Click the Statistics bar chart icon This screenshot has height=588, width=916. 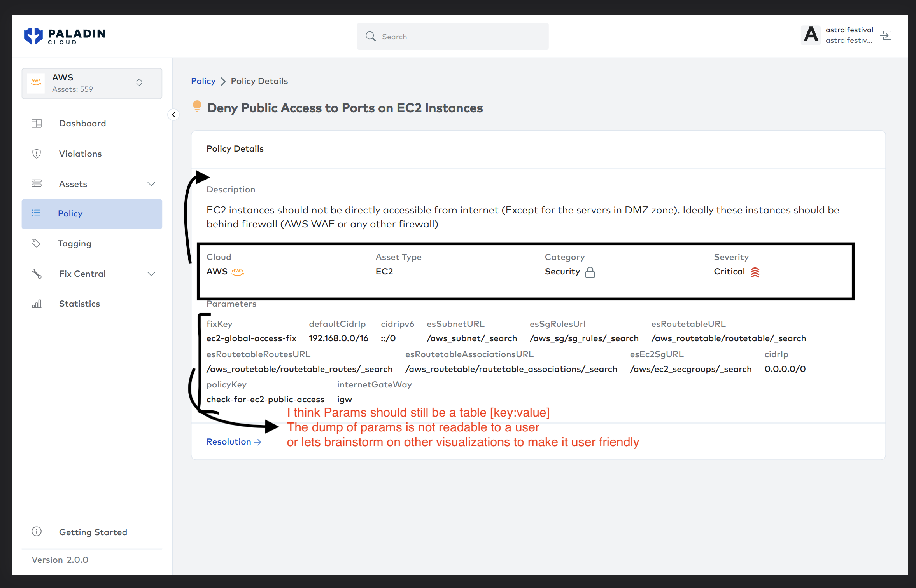[36, 304]
